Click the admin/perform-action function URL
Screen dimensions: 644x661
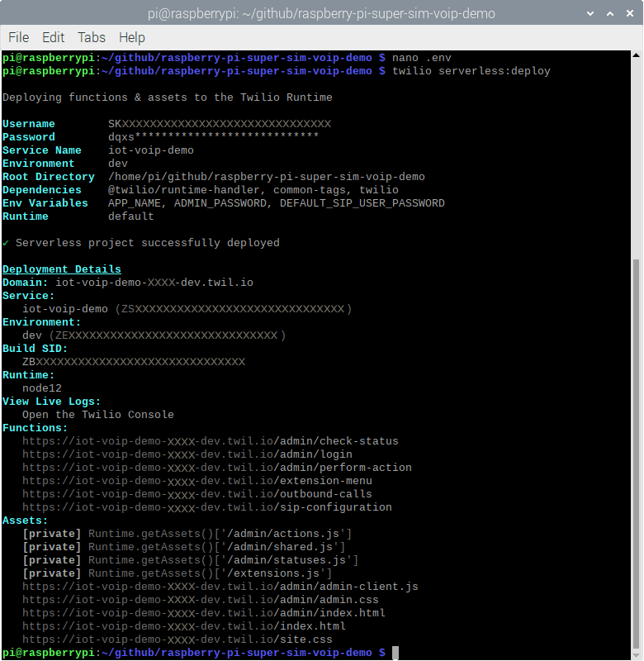217,468
